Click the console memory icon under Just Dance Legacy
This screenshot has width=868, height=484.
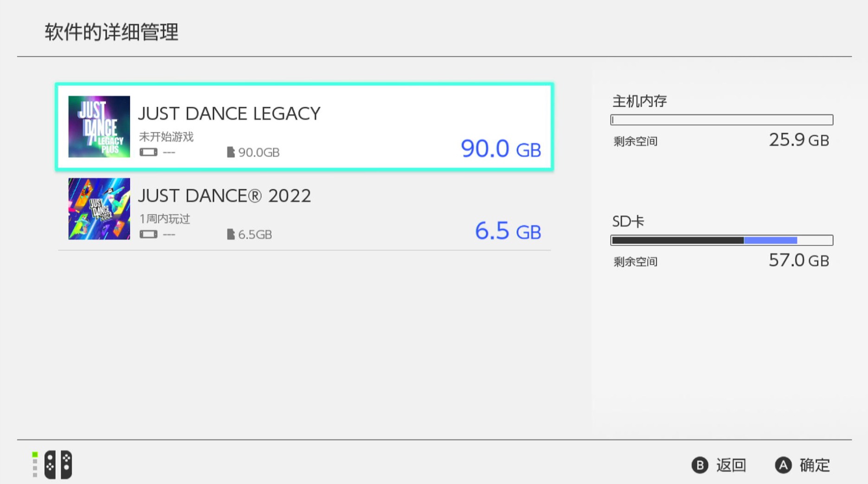coord(148,152)
